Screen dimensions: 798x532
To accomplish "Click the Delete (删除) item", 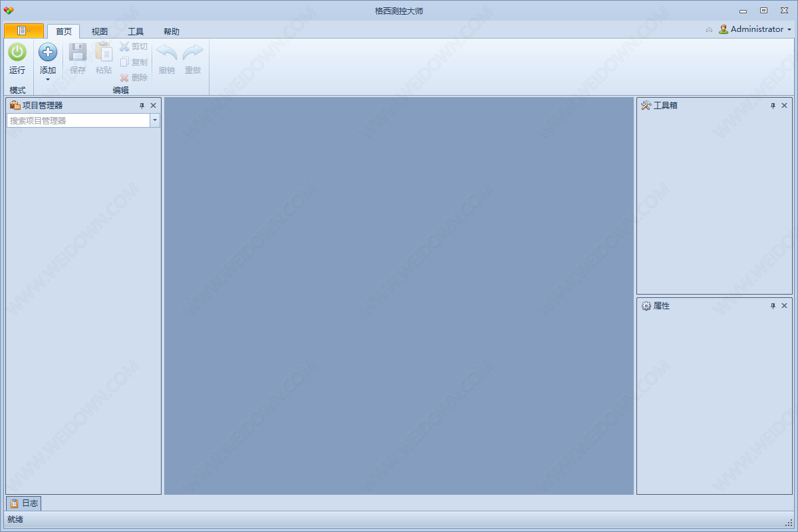I will coord(134,77).
